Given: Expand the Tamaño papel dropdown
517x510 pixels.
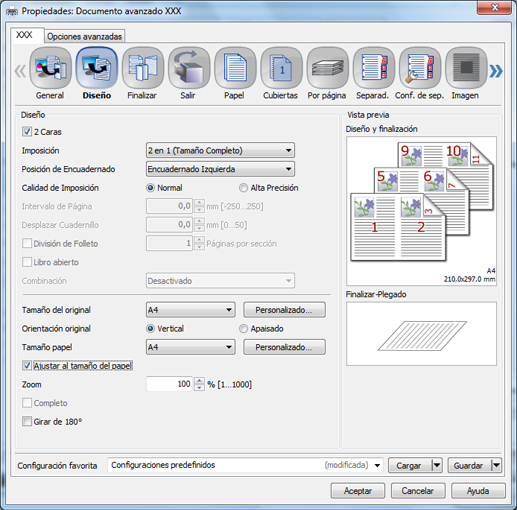Looking at the screenshot, I should coord(191,347).
